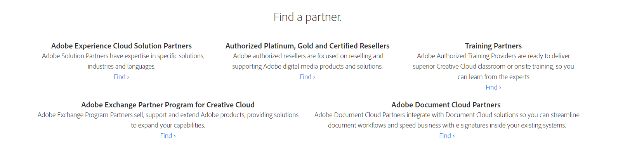The width and height of the screenshot is (644, 150).
Task: Select the Adobe Experience Cloud Solution Partners heading
Action: point(122,46)
